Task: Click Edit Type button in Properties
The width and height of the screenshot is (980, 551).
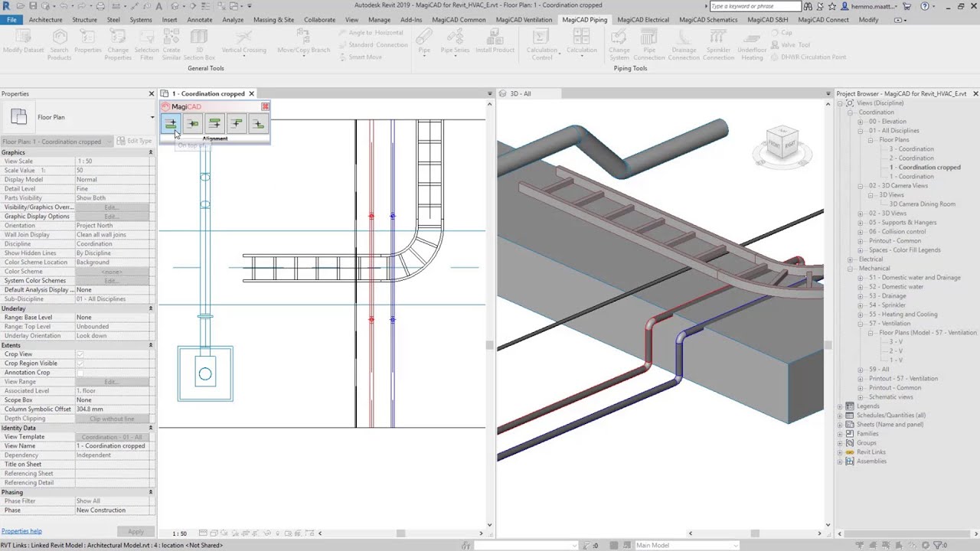Action: point(135,142)
